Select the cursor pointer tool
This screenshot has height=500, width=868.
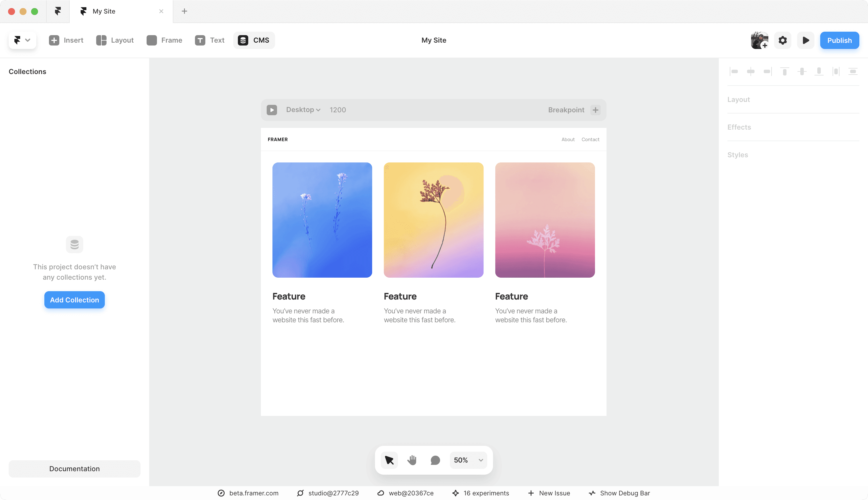point(389,460)
